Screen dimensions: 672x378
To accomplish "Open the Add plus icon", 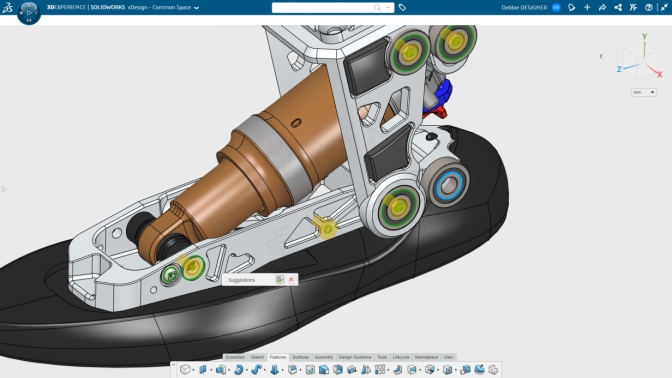I will tap(587, 7).
